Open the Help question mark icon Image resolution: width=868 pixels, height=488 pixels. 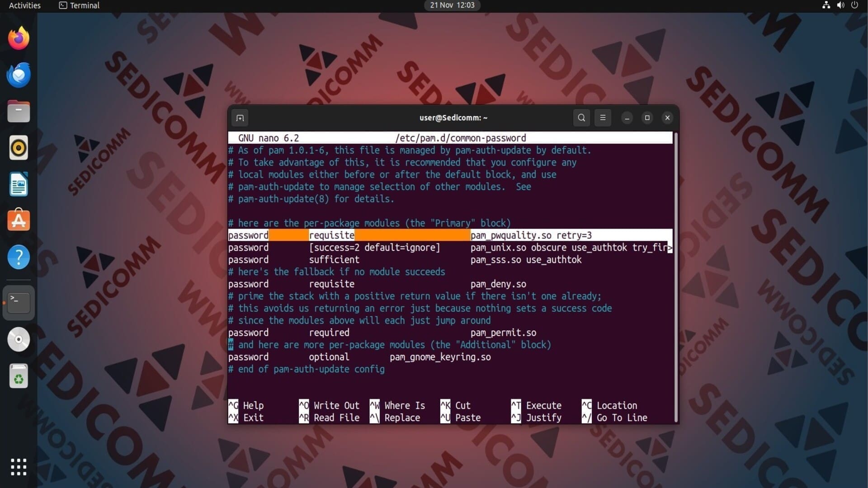(x=19, y=257)
